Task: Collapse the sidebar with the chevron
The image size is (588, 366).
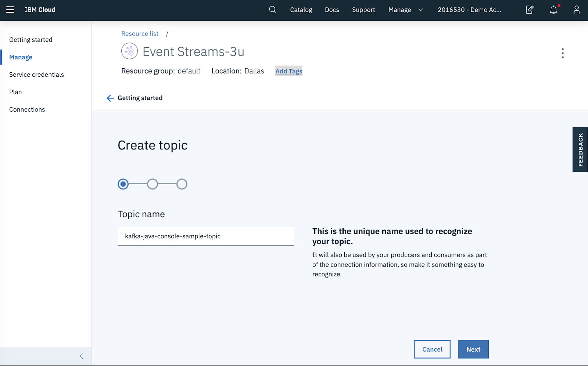Action: (81, 356)
